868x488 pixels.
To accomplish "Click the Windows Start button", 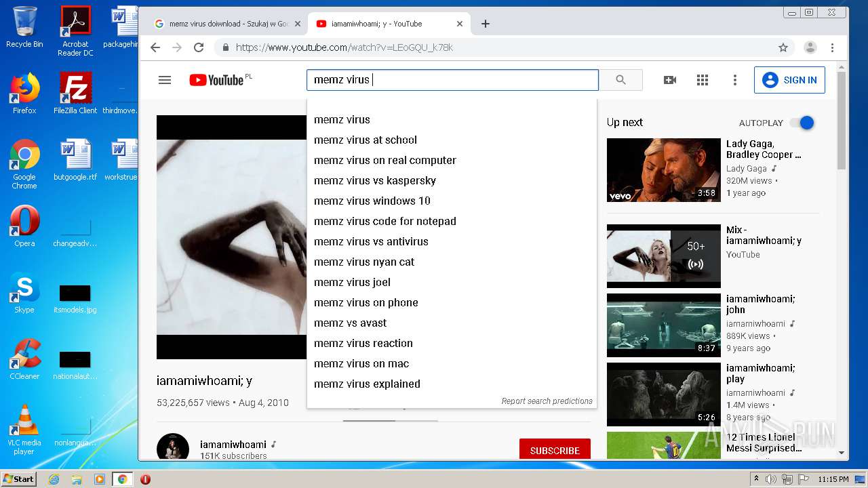I will (19, 479).
